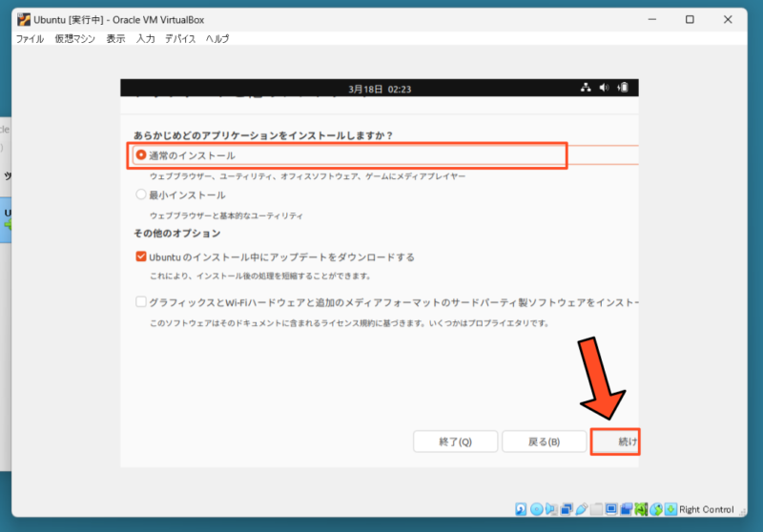763x532 pixels.
Task: Click the Ubuntu network status icon
Action: pos(586,88)
